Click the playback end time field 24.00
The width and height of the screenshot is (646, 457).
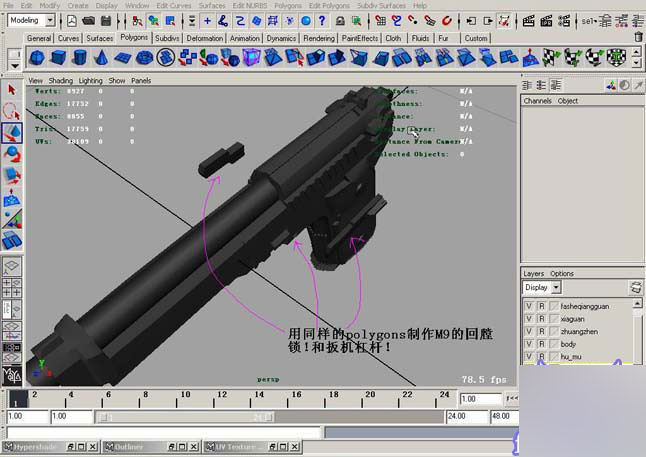[467, 417]
